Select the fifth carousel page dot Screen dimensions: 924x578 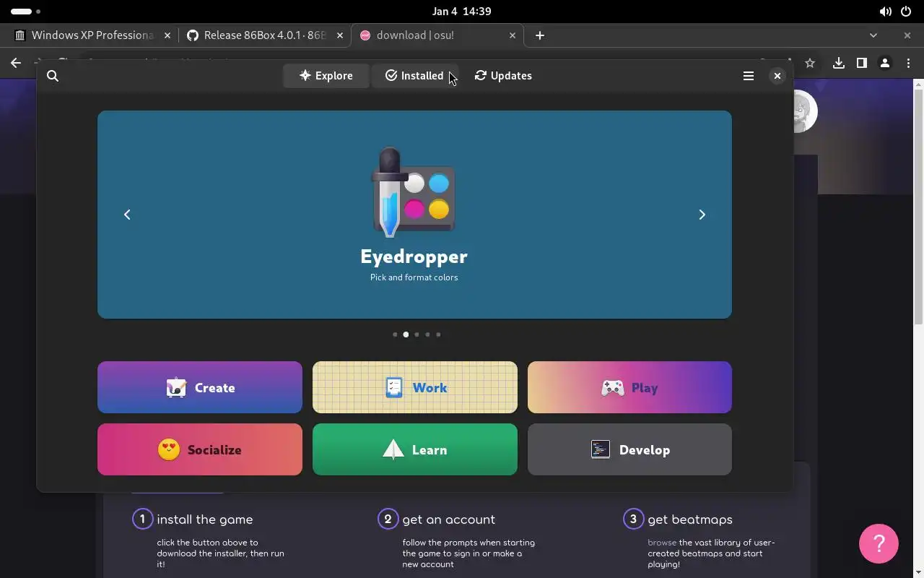coord(438,335)
